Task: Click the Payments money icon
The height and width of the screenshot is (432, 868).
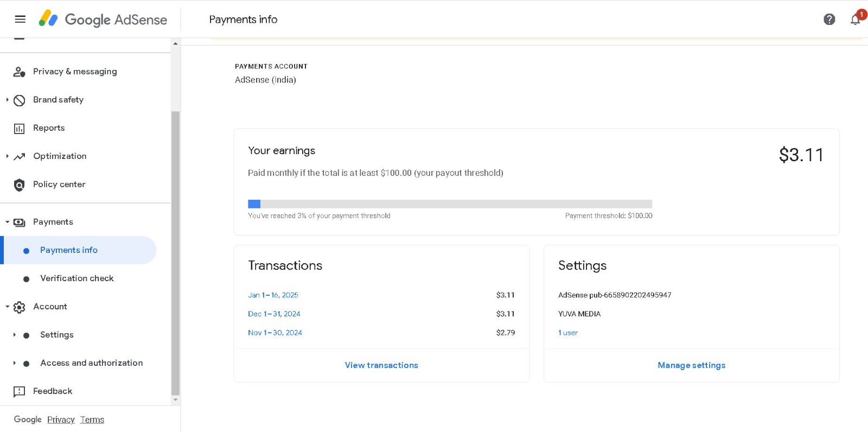Action: pyautogui.click(x=19, y=223)
